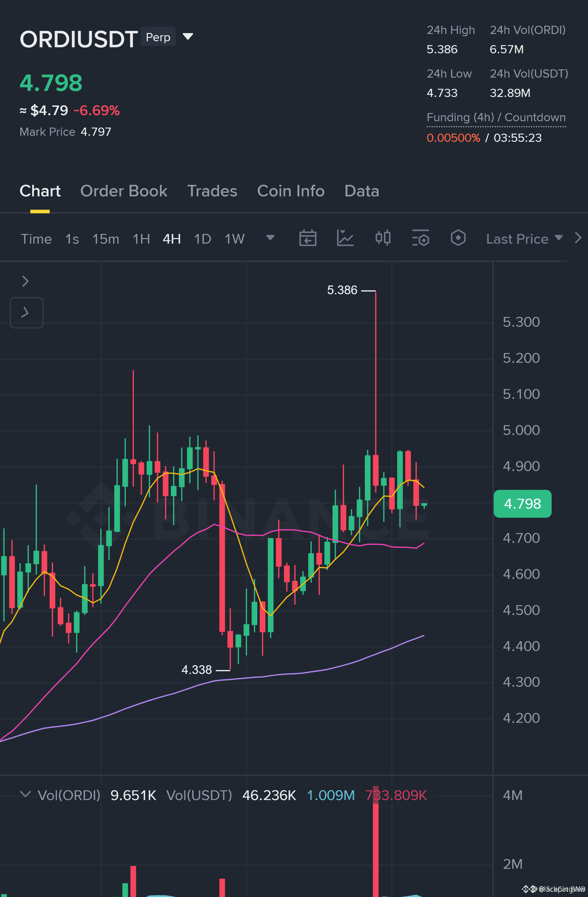
Task: Open the ORDIUSDT pair selector dropdown
Action: click(188, 37)
